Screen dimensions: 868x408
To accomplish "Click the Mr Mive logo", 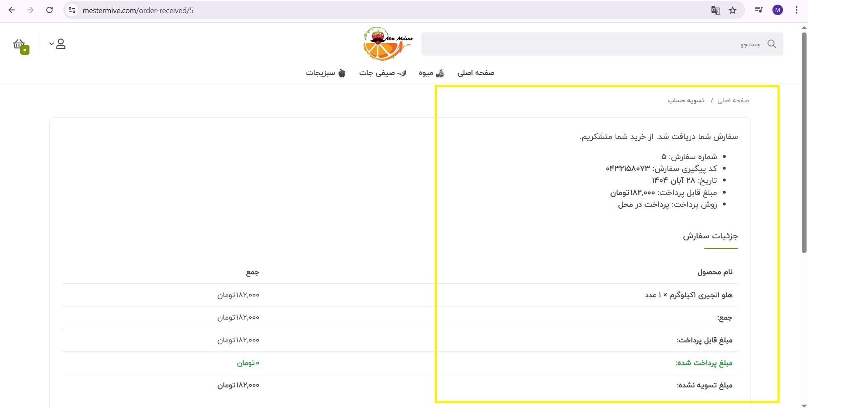I will pyautogui.click(x=387, y=44).
